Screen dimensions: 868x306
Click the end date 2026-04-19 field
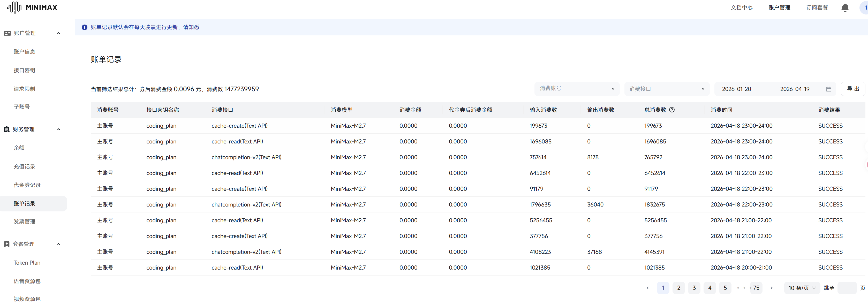[x=795, y=89]
